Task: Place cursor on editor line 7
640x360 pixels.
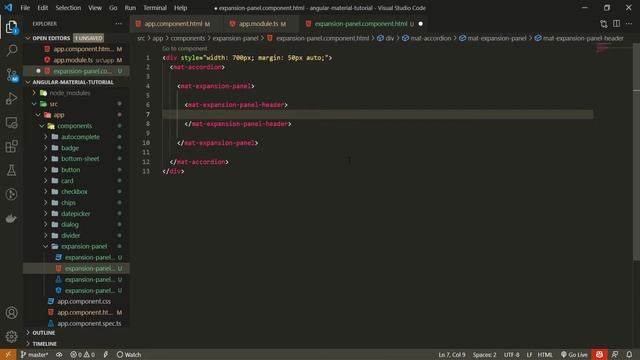Action: click(378, 114)
